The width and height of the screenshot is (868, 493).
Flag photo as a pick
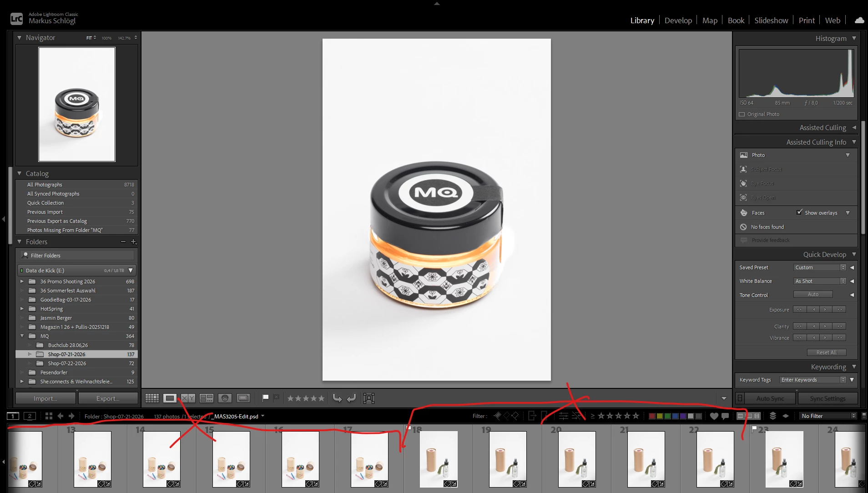coord(266,398)
